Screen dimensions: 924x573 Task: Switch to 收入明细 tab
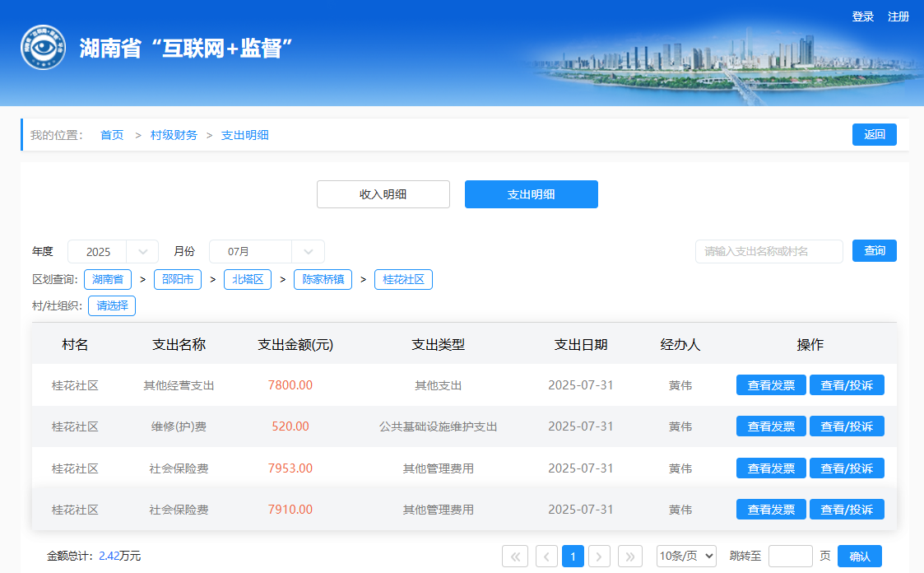(x=383, y=194)
